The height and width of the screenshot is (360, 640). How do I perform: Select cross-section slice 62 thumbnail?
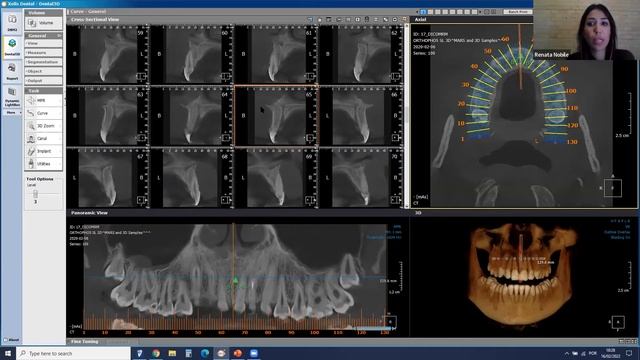pos(361,55)
